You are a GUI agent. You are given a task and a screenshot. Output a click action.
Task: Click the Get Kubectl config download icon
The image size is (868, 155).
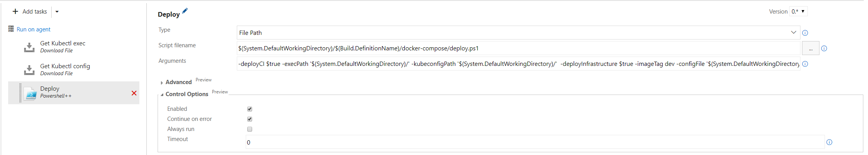pyautogui.click(x=29, y=70)
